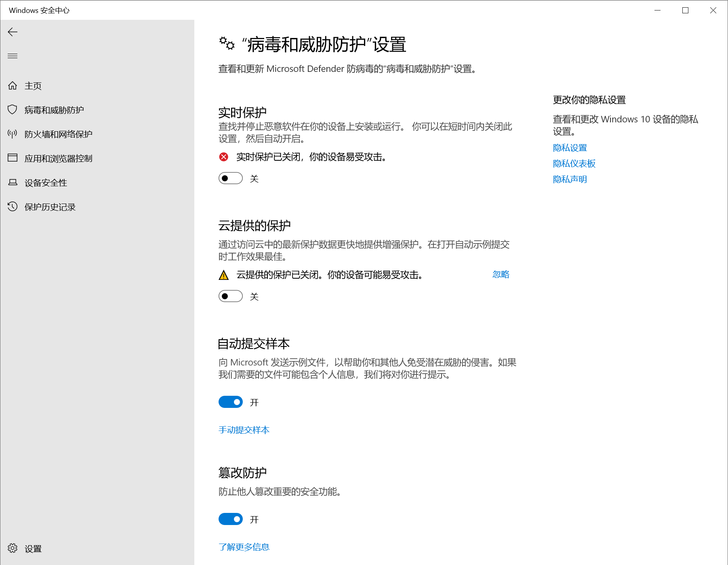Disable the automatic sample submission toggle
Screen dimensions: 728x565
230,402
